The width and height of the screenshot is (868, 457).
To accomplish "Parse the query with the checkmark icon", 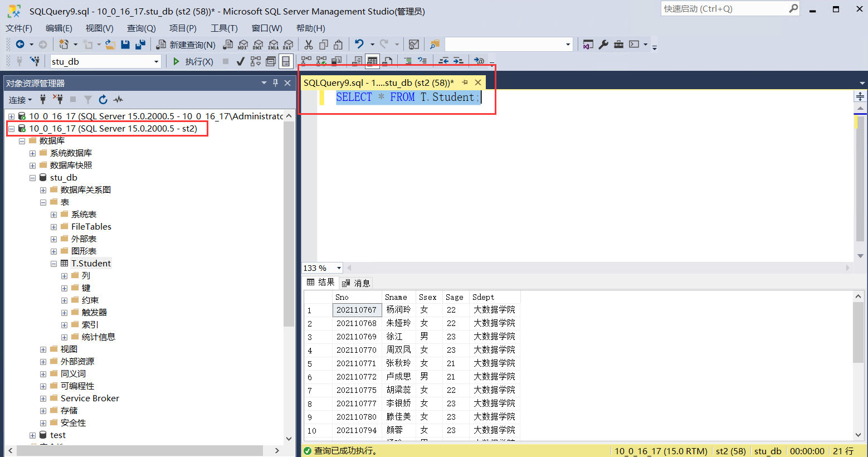I will pyautogui.click(x=241, y=61).
